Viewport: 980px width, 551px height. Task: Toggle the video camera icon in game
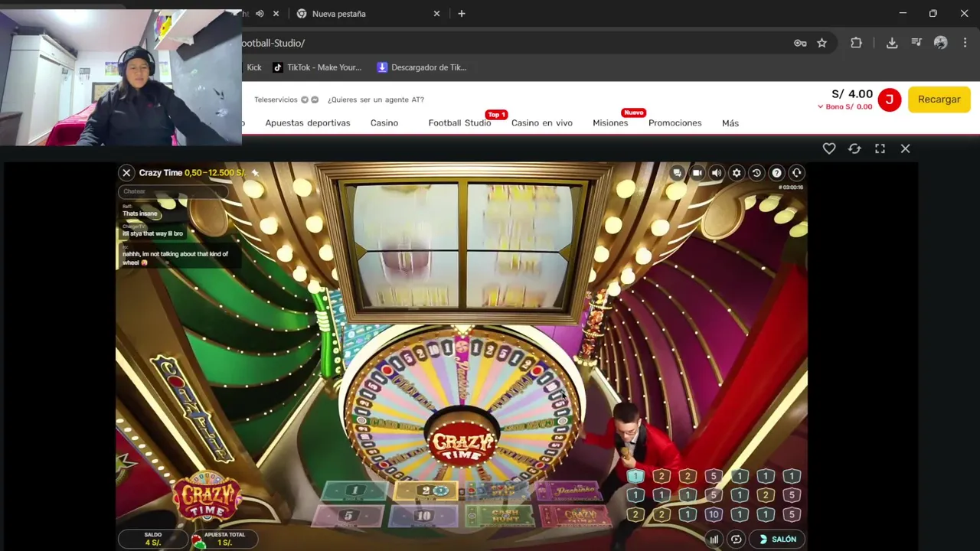697,173
